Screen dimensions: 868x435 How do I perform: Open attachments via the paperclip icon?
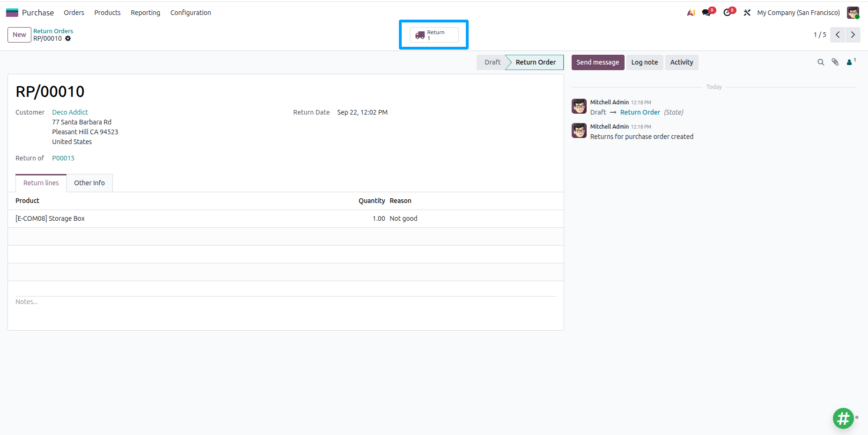(835, 62)
